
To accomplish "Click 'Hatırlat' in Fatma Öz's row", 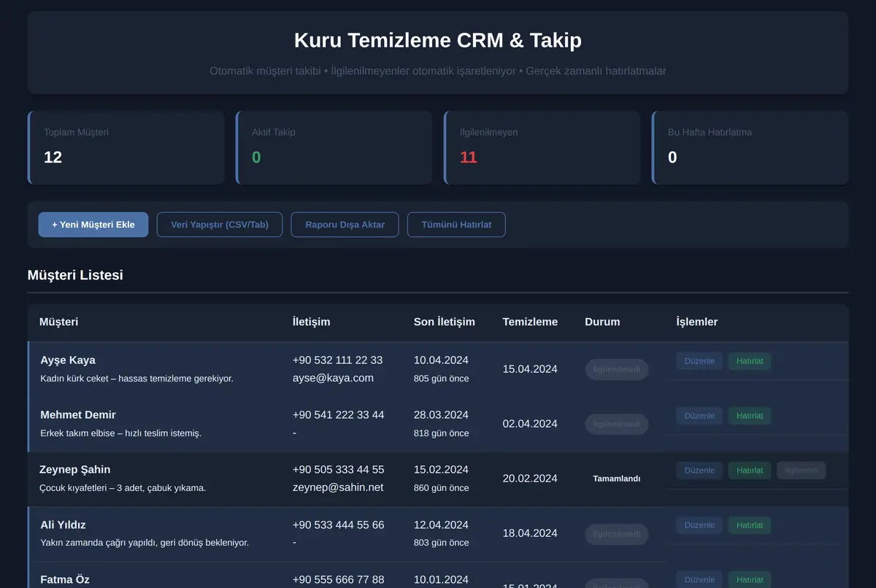I will (750, 580).
